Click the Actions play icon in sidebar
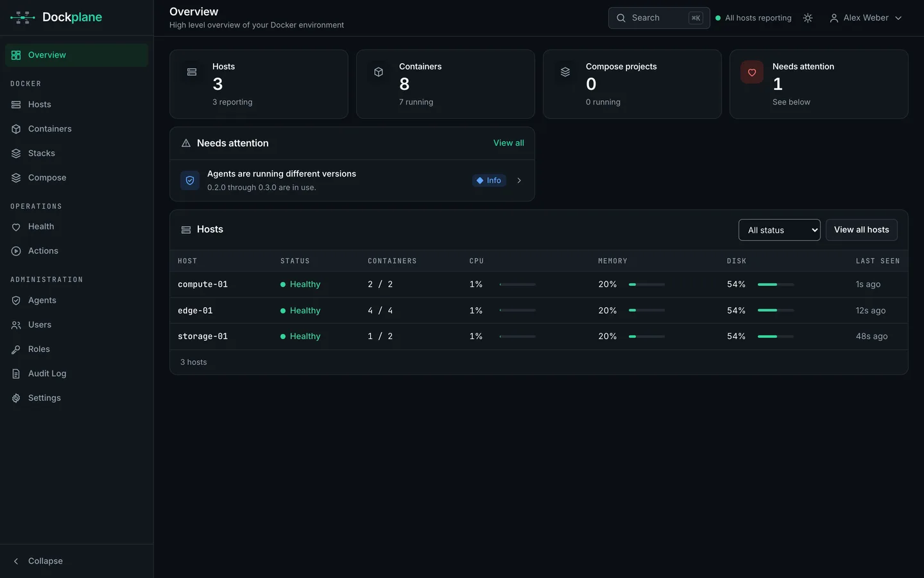 coord(16,251)
